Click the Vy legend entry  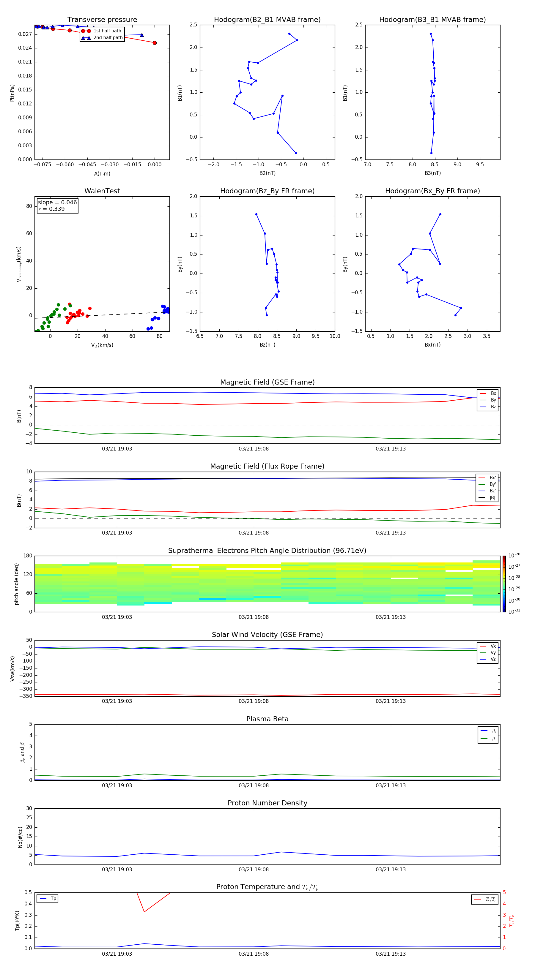[488, 653]
